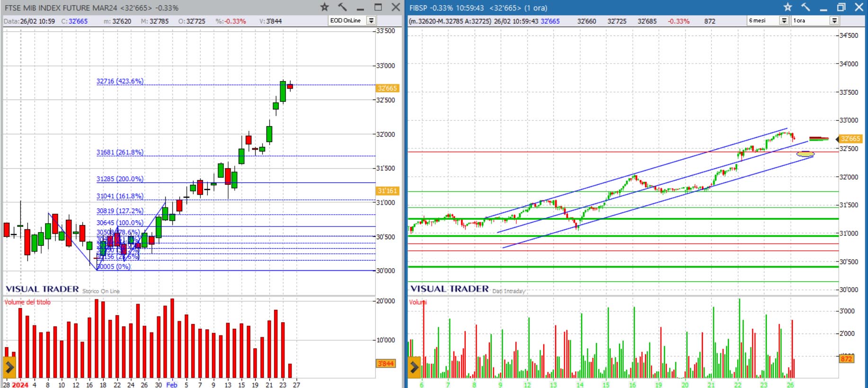868x388 pixels.
Task: Click the M: 32'785 maximum value
Action: click(x=155, y=21)
